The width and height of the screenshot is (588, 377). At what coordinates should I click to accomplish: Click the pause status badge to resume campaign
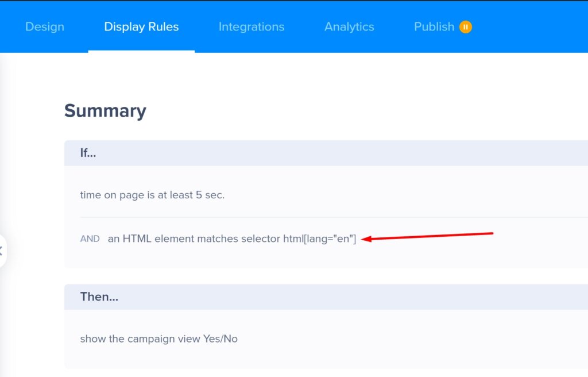(466, 26)
